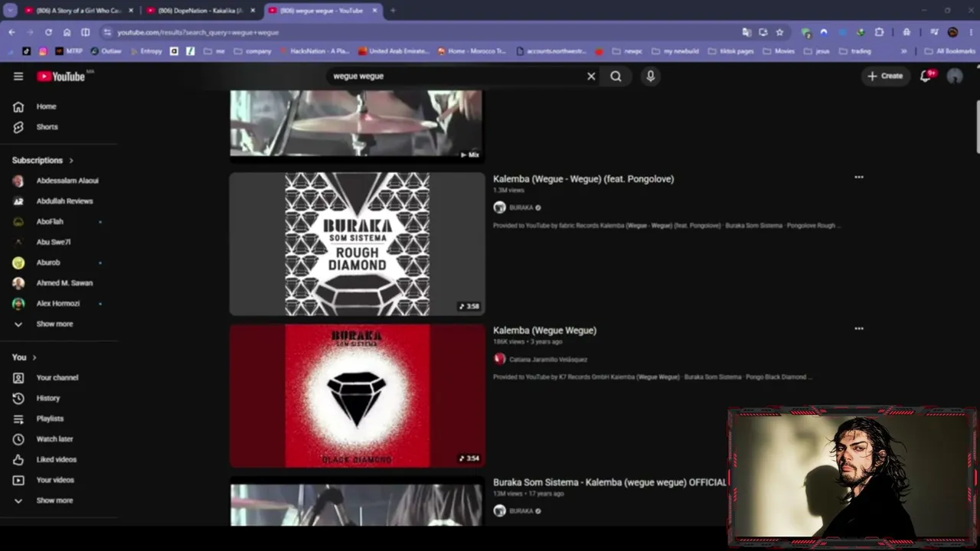
Task: Open the Movies bookmarks folder
Action: (x=779, y=51)
